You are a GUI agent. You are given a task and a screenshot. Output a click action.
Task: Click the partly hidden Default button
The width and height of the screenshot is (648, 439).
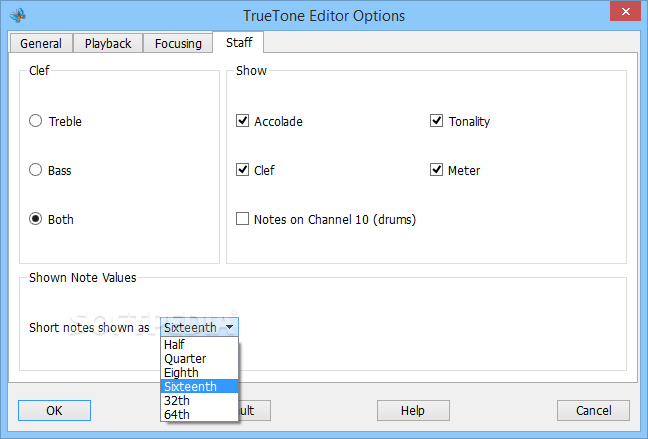coord(255,410)
